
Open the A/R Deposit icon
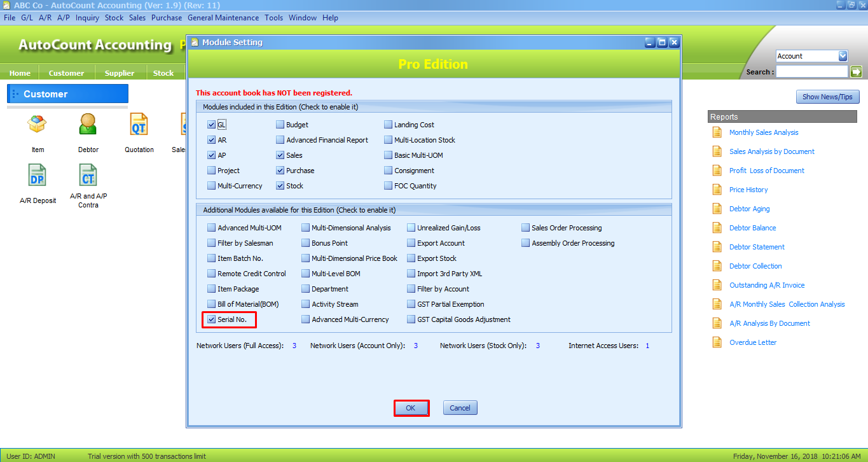pos(38,174)
